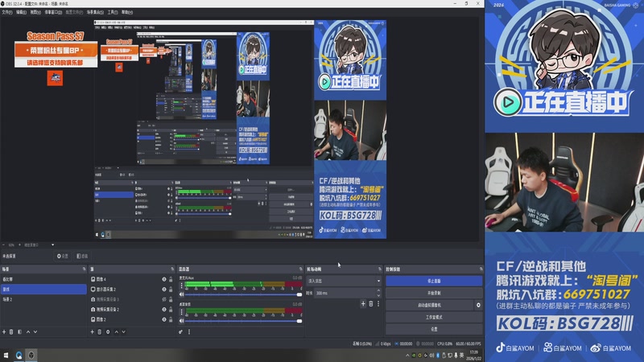Remove the transition using its trash icon
644x362 pixels.
point(371,304)
